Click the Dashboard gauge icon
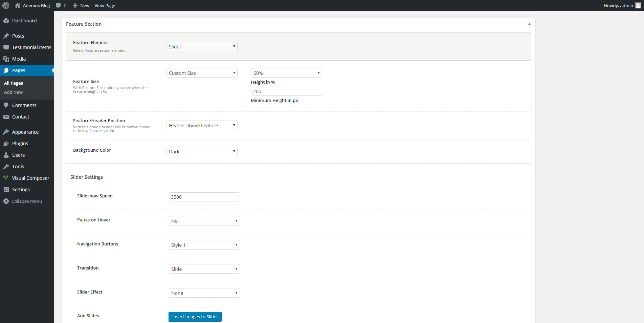 (x=6, y=21)
